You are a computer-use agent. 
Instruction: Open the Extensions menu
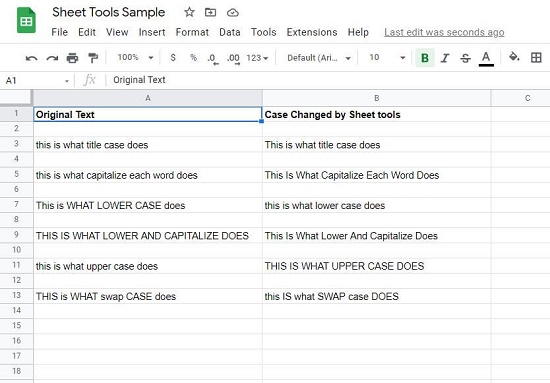coord(311,32)
